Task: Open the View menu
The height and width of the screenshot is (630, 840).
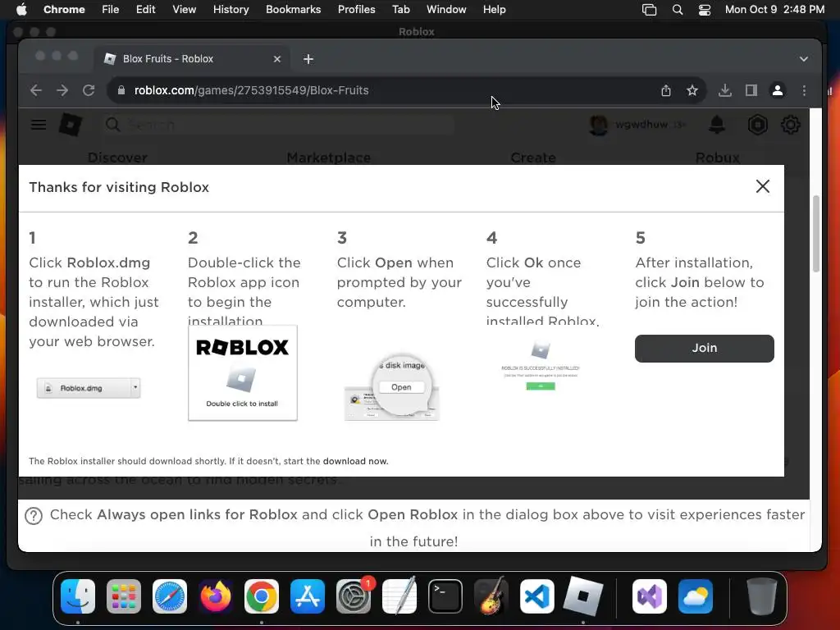Action: click(x=185, y=10)
